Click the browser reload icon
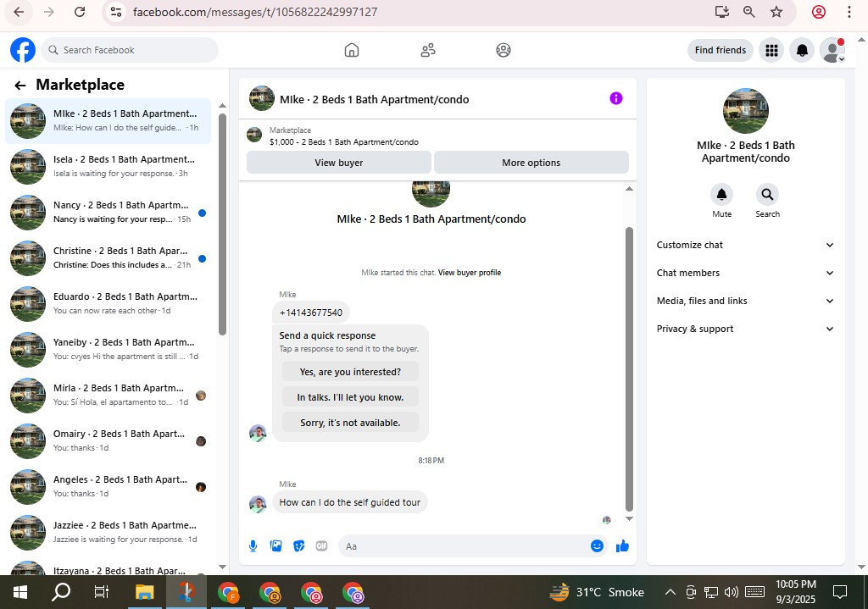 80,12
